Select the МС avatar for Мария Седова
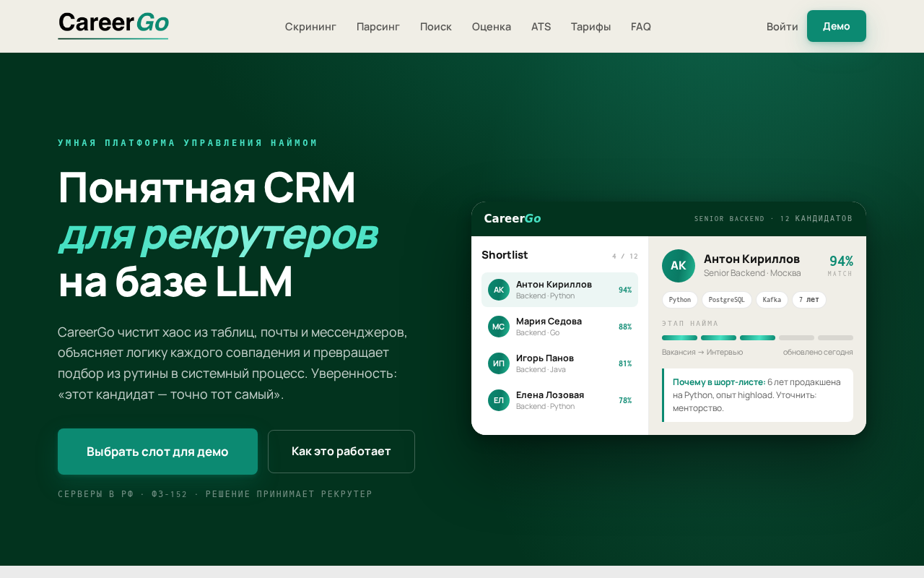Screen dimensions: 924x578 [499, 327]
